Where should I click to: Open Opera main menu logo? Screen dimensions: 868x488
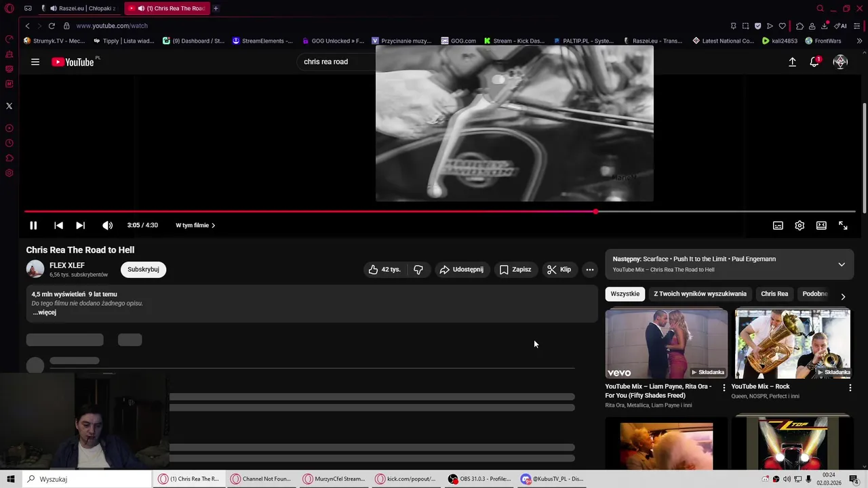(9, 8)
